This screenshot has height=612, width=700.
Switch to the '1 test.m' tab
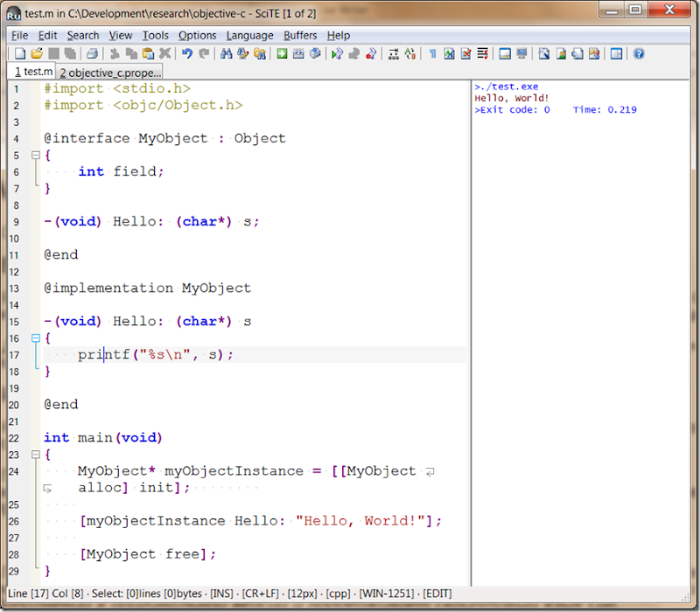[x=32, y=72]
